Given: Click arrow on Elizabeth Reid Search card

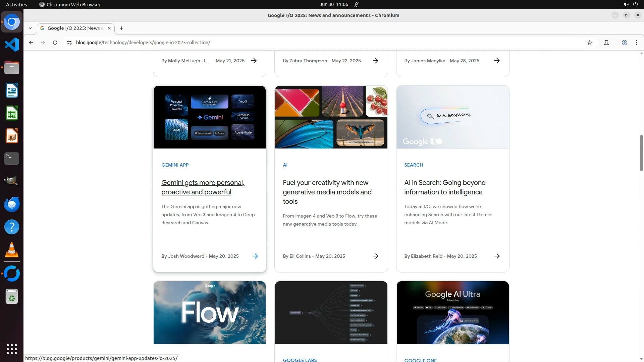Looking at the screenshot, I should click(497, 256).
